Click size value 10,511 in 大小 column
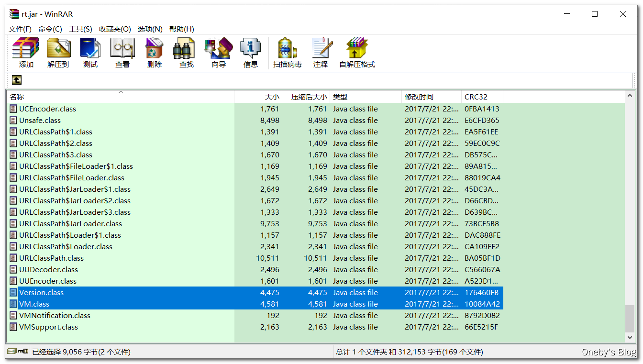The image size is (643, 364). pos(267,258)
